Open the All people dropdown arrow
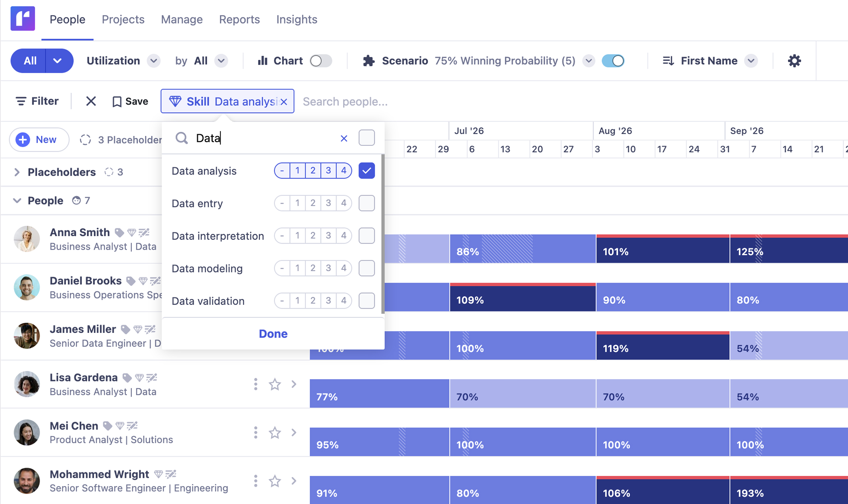Image resolution: width=848 pixels, height=504 pixels. (x=58, y=61)
